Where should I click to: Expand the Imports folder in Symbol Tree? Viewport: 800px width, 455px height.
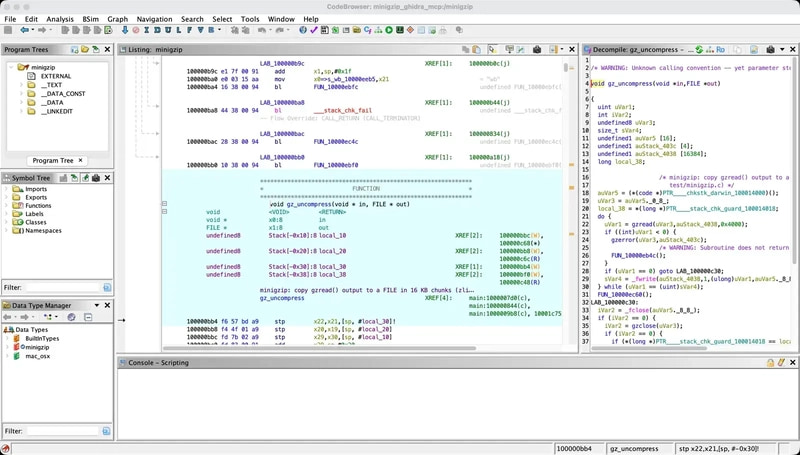point(7,189)
